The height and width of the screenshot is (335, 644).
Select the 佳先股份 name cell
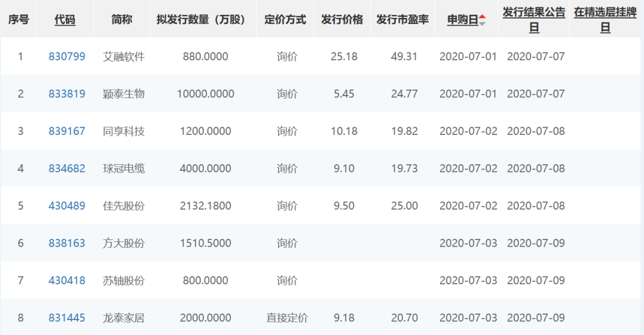coord(123,206)
